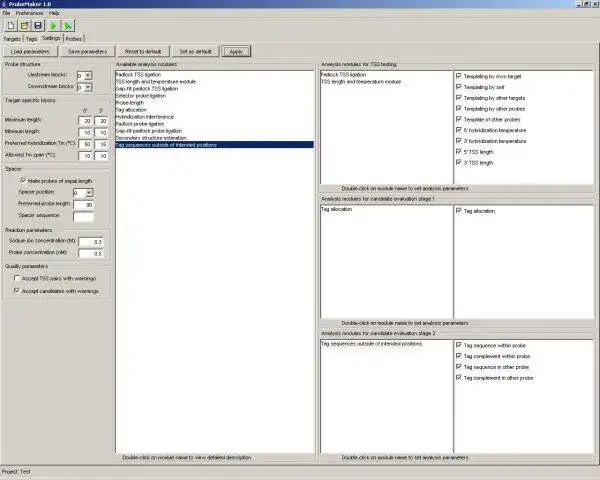Click the new project document icon

(x=11, y=26)
